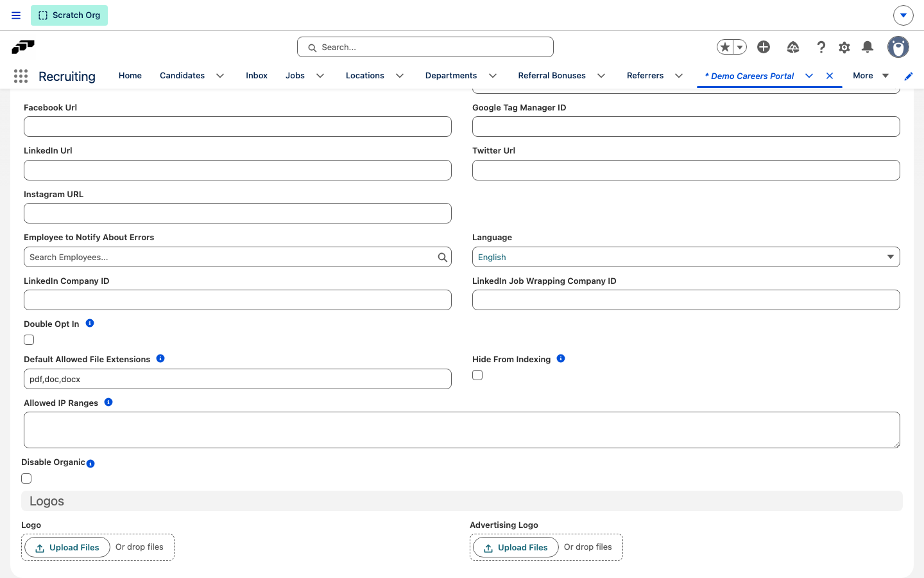The image size is (924, 578).
Task: Expand the Jobs tab chevron
Action: pos(320,76)
